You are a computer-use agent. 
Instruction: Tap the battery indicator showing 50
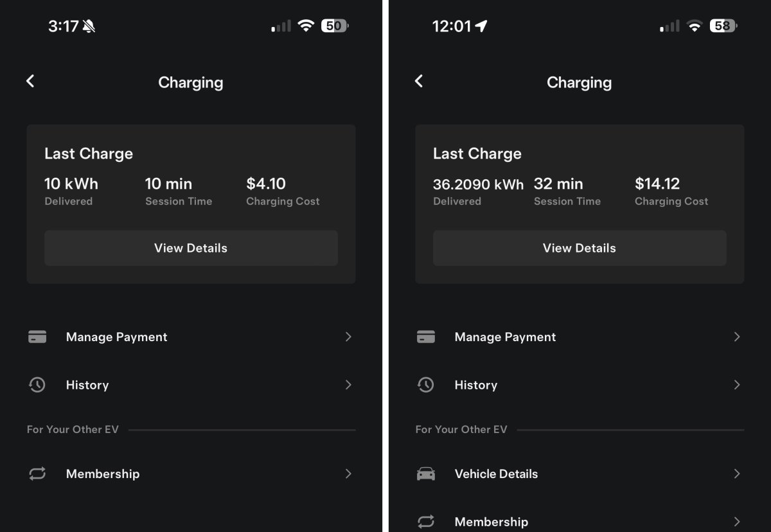coord(335,26)
